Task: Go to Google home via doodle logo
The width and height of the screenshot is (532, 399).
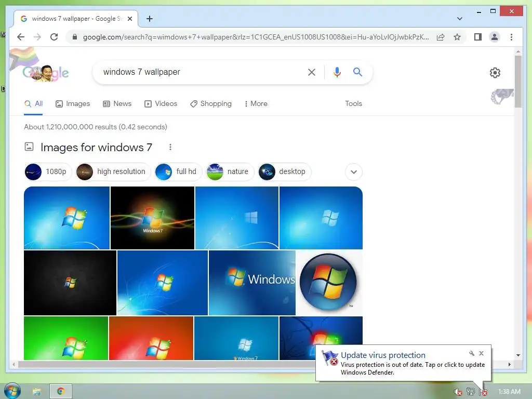Action: (x=46, y=72)
